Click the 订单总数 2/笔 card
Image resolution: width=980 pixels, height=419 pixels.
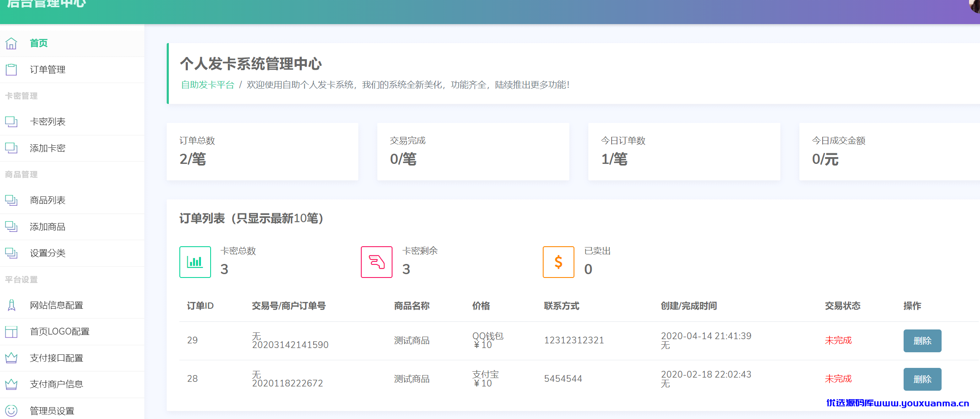click(263, 152)
